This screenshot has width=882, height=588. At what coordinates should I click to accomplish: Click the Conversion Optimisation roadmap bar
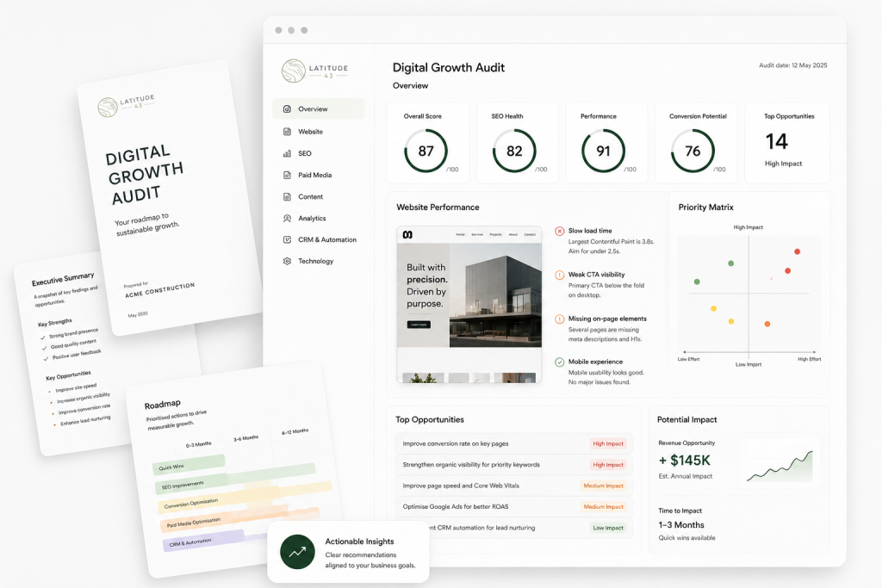point(244,497)
